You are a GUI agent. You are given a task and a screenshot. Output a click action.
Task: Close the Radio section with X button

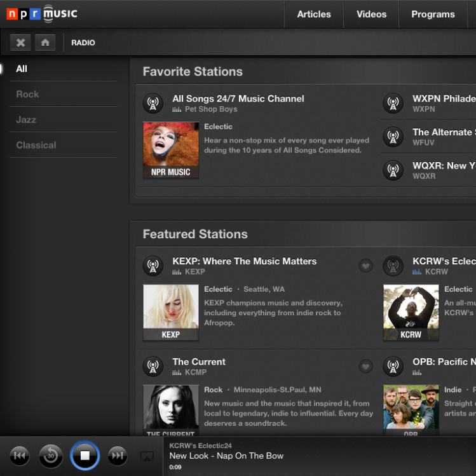coord(20,43)
